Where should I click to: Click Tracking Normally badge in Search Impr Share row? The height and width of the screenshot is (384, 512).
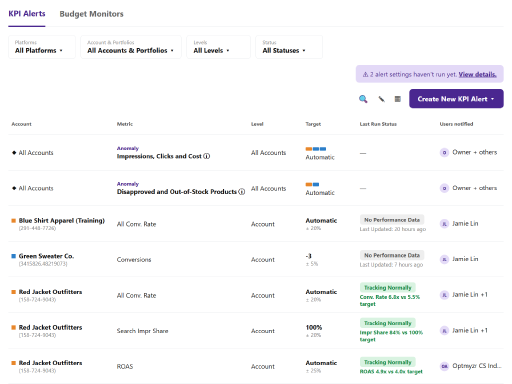coord(388,323)
